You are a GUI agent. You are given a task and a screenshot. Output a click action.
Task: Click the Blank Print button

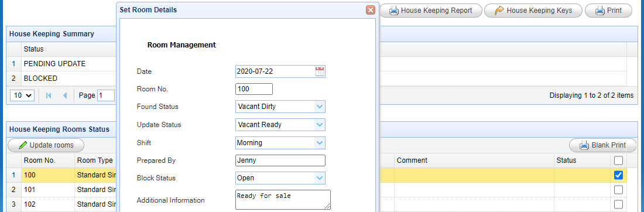click(602, 145)
